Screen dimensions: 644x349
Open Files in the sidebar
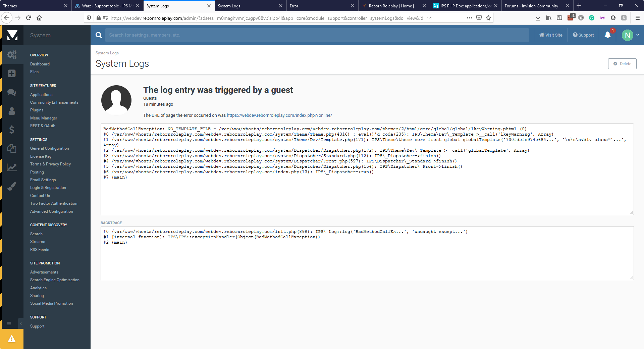(x=34, y=72)
